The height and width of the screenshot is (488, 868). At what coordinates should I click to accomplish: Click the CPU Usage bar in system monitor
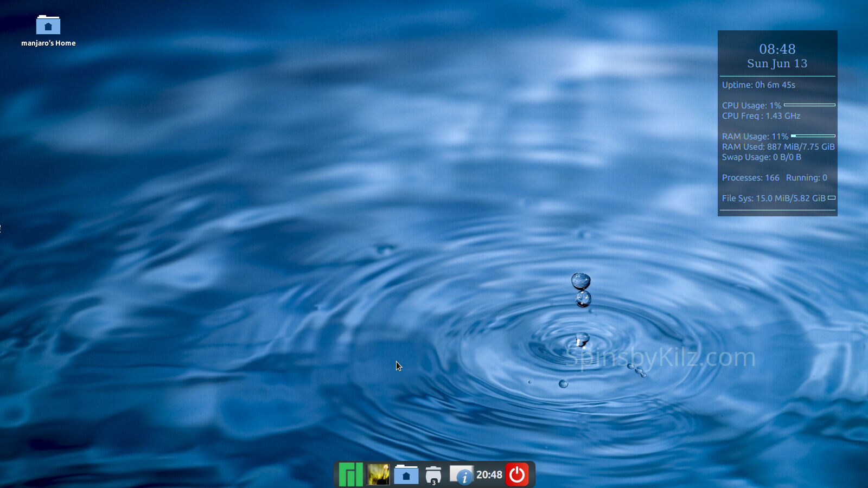pos(809,105)
